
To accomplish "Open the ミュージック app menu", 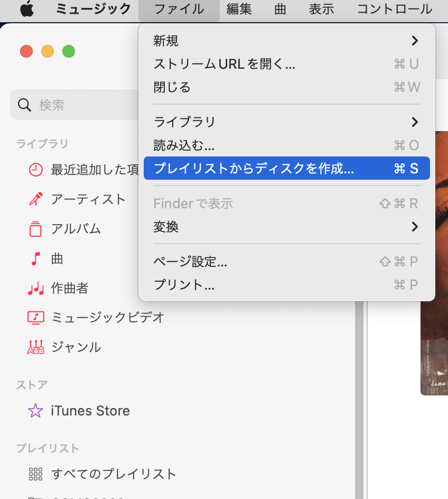I will coord(93,9).
